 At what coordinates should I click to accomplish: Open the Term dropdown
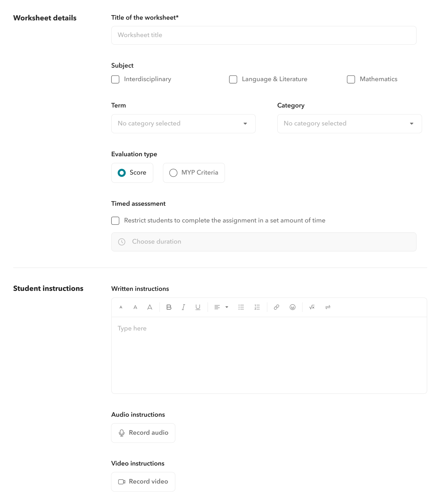click(183, 124)
